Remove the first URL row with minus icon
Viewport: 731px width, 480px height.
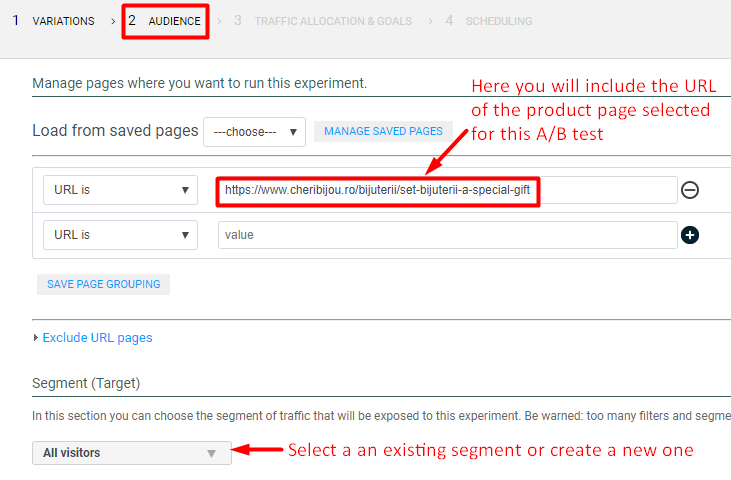click(689, 190)
